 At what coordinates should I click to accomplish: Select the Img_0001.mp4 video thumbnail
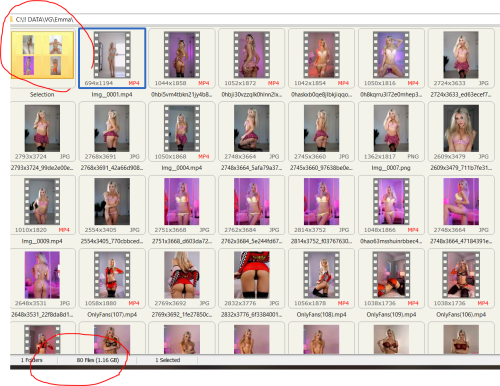click(x=112, y=55)
